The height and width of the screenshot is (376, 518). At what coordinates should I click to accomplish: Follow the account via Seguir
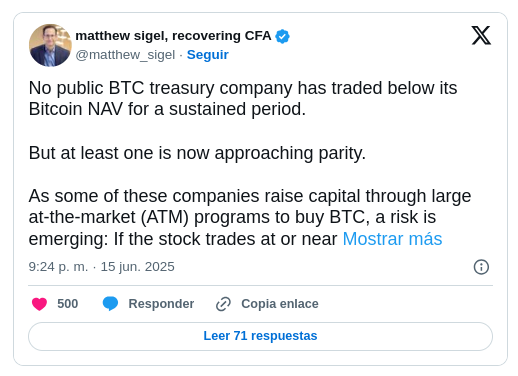208,55
